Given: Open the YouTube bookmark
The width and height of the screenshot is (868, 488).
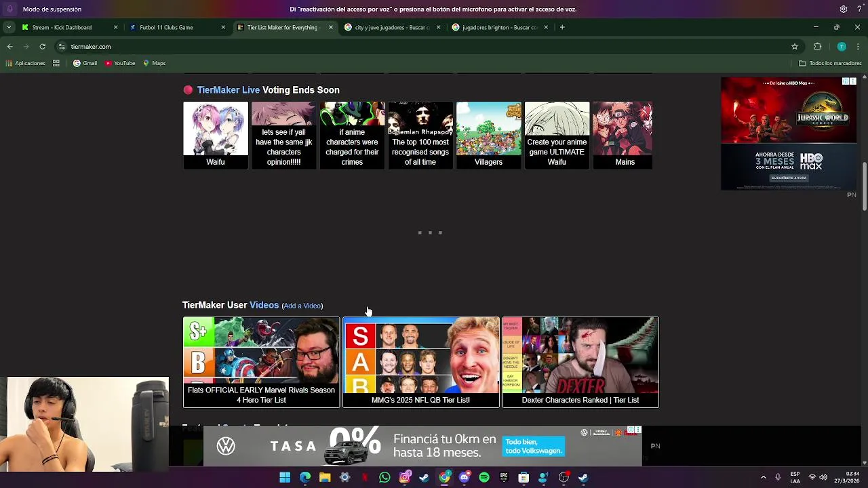Looking at the screenshot, I should coord(119,63).
